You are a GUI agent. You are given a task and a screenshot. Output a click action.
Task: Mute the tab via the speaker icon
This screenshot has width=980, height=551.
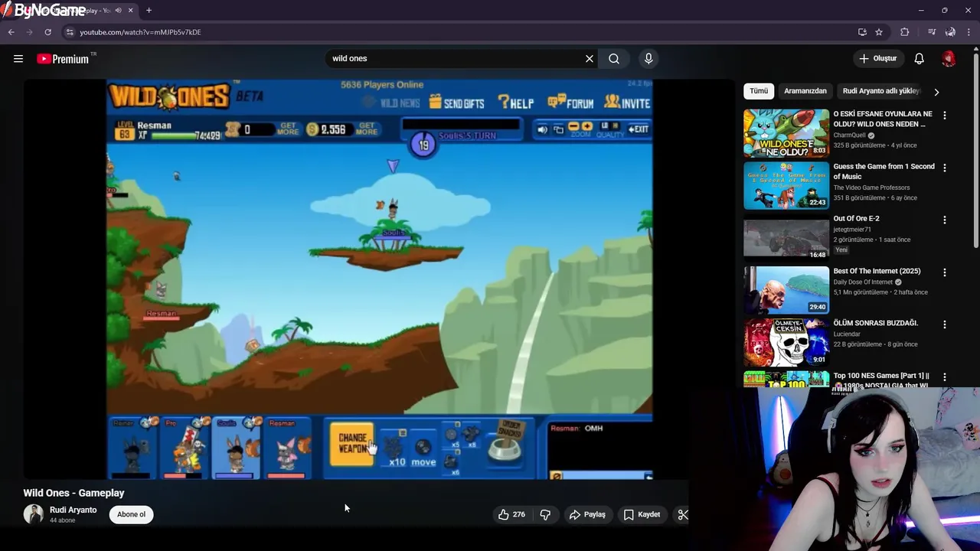click(118, 11)
